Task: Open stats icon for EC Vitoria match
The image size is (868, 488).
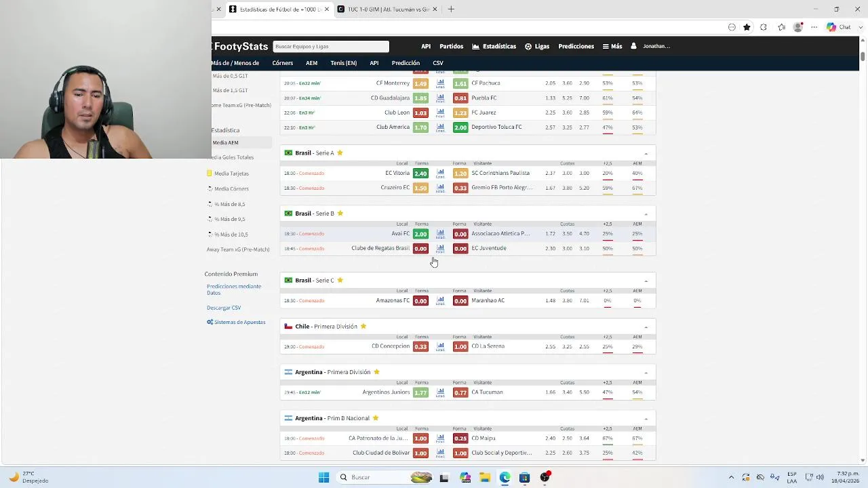Action: click(440, 174)
